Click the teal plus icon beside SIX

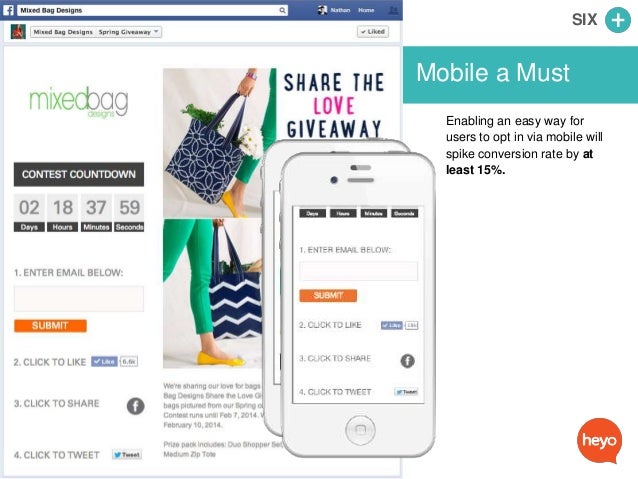pyautogui.click(x=618, y=20)
